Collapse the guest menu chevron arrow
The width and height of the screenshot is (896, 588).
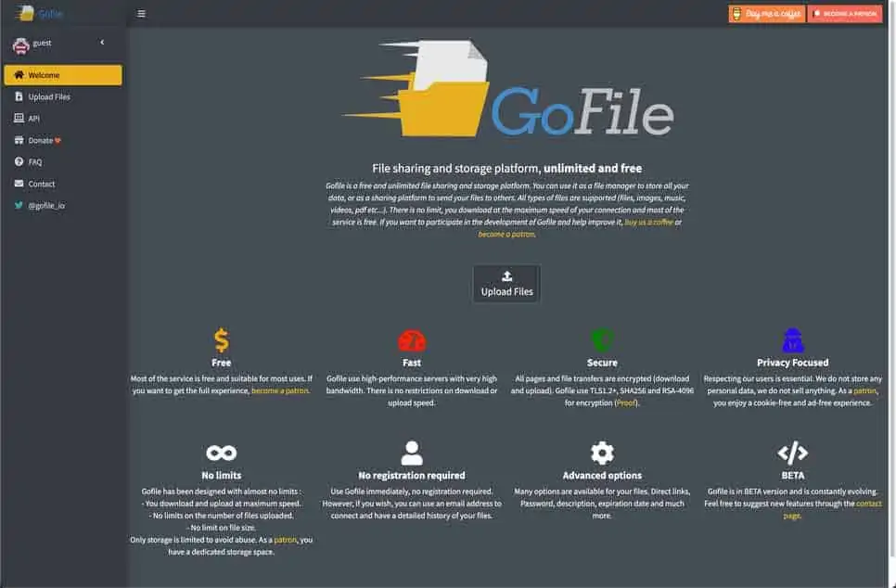102,43
